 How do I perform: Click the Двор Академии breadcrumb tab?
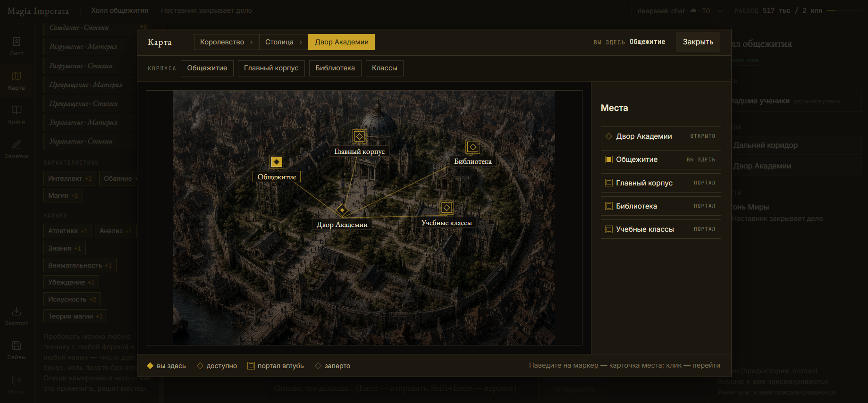342,42
